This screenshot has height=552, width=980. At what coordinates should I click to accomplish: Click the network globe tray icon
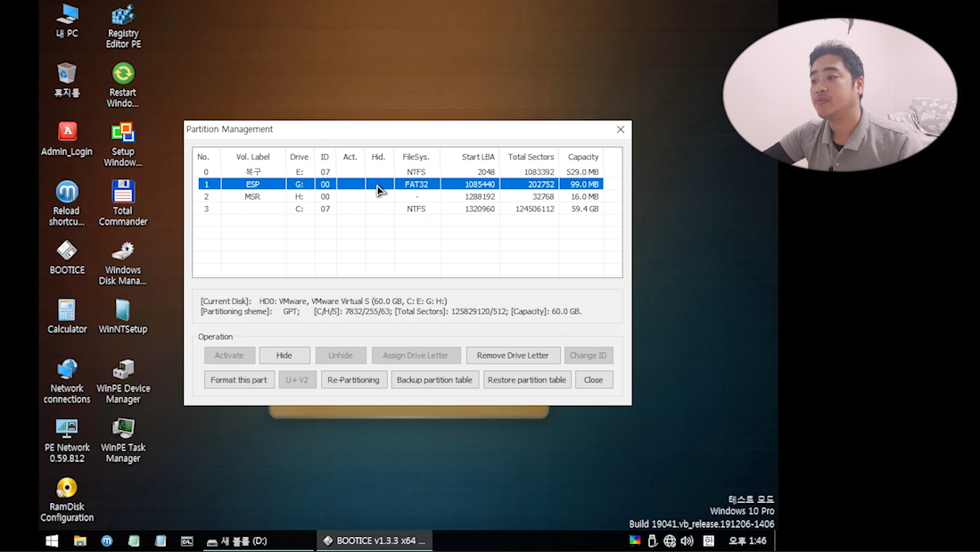pos(670,540)
